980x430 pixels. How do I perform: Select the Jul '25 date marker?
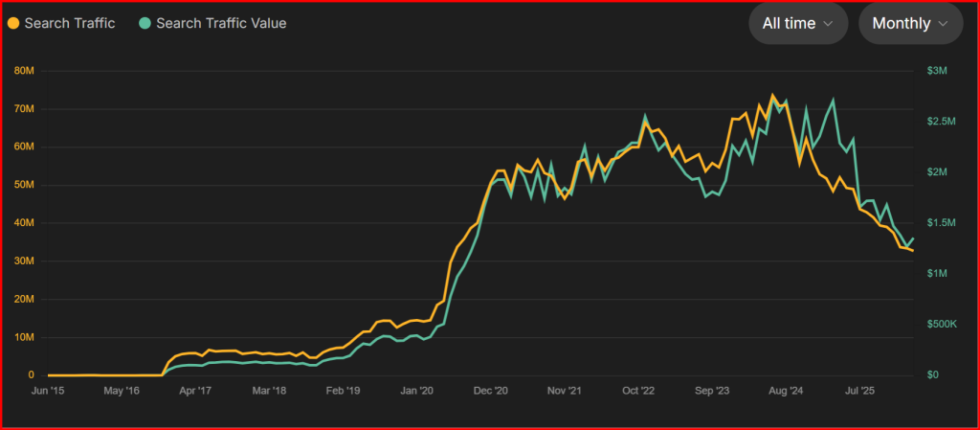[858, 391]
